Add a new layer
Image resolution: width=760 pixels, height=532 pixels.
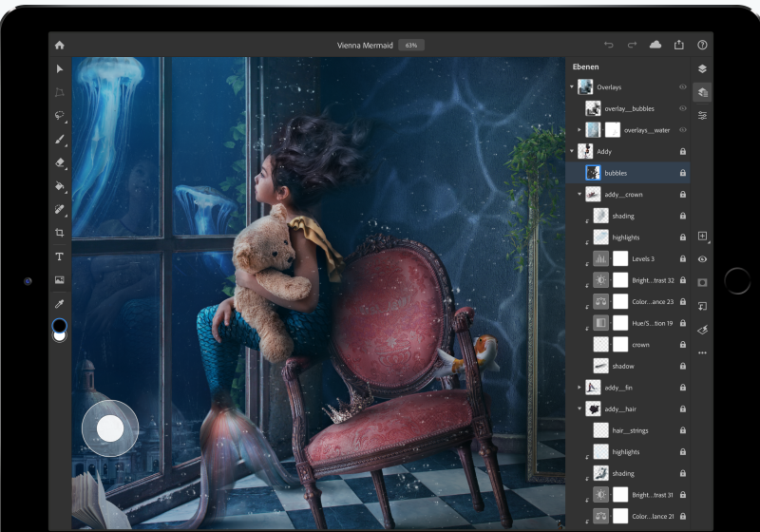[702, 236]
